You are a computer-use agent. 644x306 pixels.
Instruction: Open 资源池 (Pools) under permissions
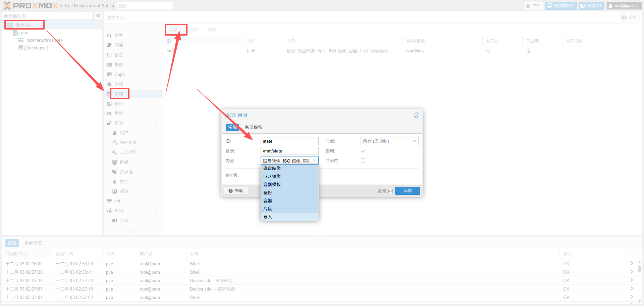click(115, 172)
